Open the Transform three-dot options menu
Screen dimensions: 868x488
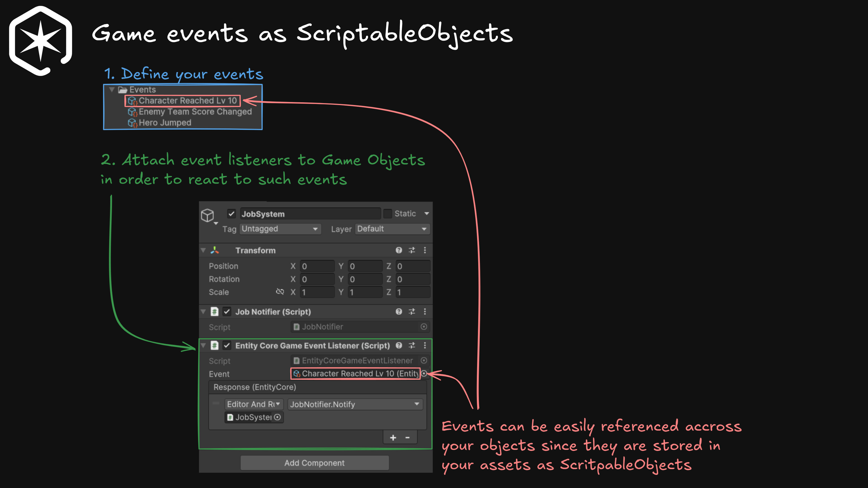[x=425, y=250]
